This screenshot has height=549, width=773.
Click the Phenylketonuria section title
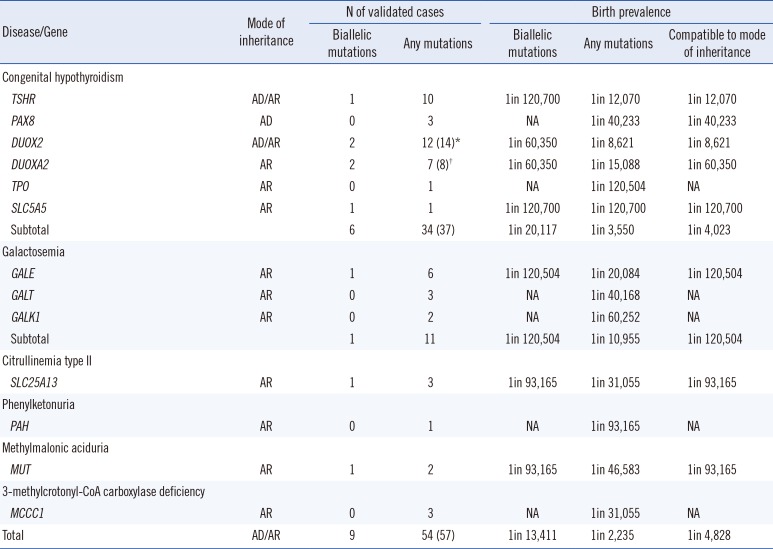click(x=43, y=408)
